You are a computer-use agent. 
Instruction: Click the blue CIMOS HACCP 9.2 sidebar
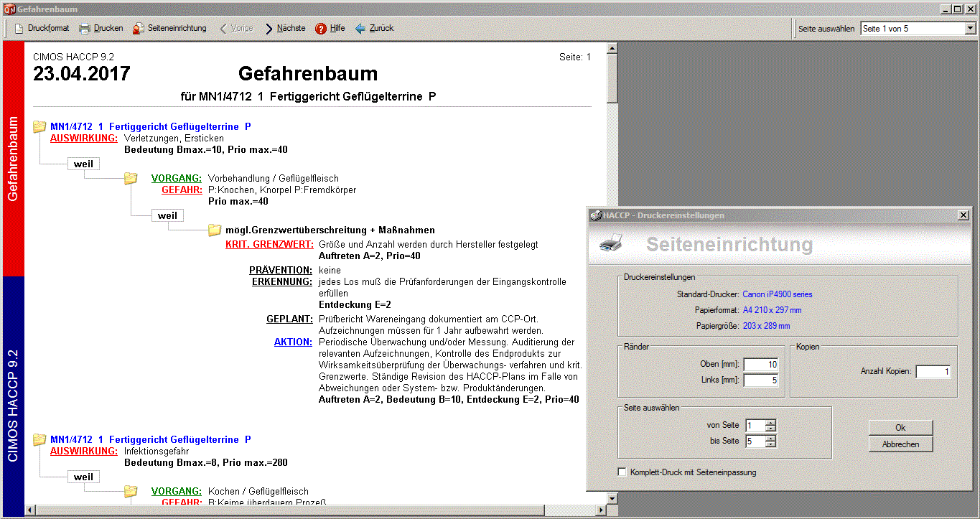pyautogui.click(x=13, y=395)
